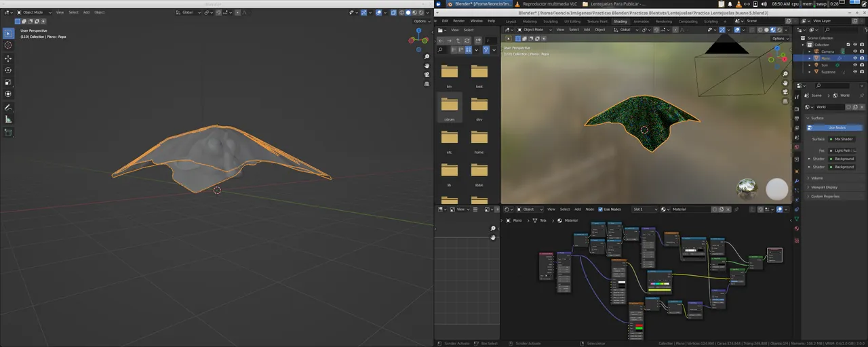The height and width of the screenshot is (347, 868).
Task: Open the home folder in file browser
Action: tap(479, 141)
